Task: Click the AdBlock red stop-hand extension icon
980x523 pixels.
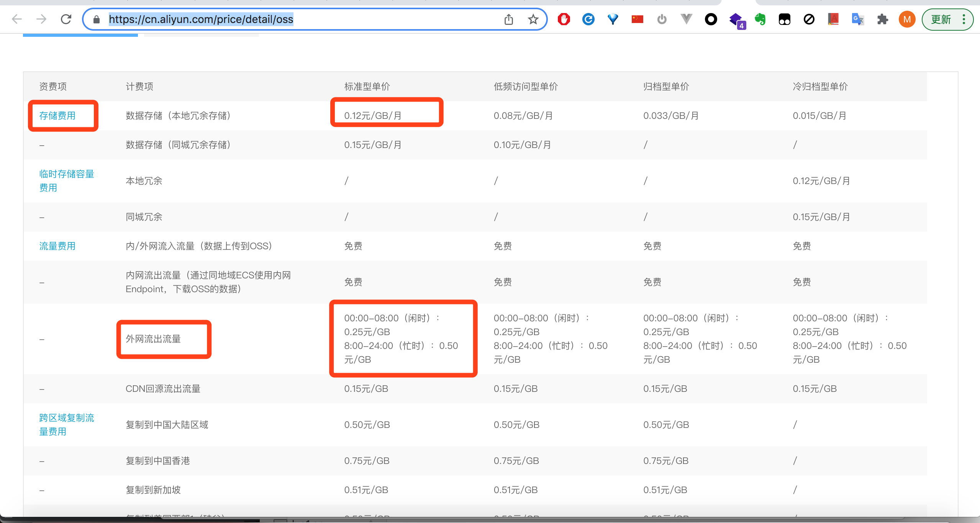Action: pyautogui.click(x=564, y=19)
